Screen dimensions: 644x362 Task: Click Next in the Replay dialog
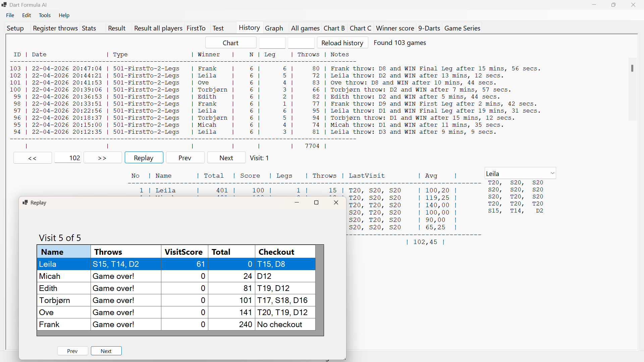coord(106,351)
